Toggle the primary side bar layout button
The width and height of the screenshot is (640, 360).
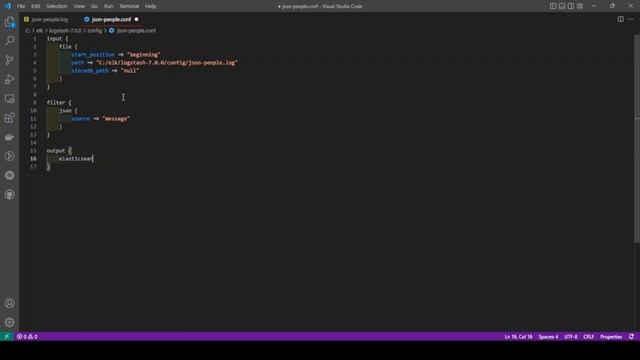(x=553, y=6)
